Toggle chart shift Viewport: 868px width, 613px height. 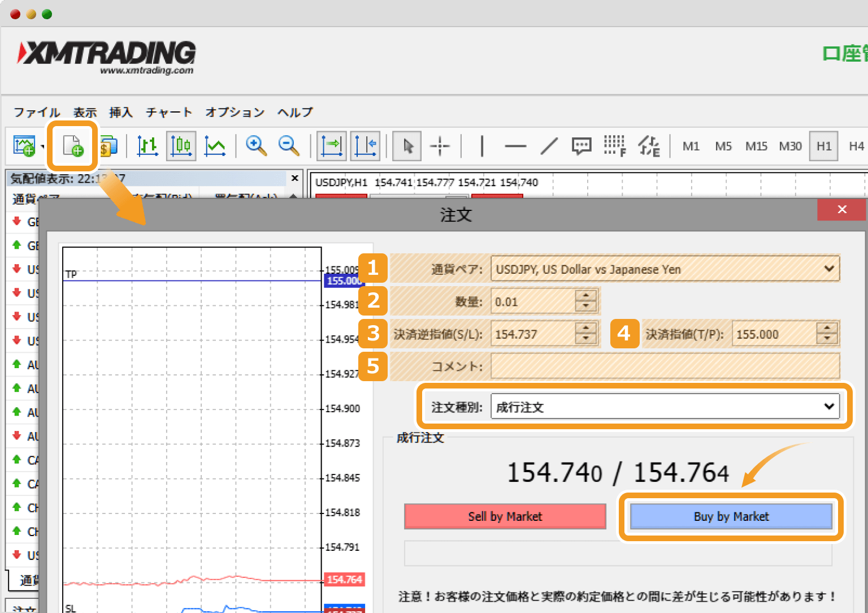[x=365, y=146]
